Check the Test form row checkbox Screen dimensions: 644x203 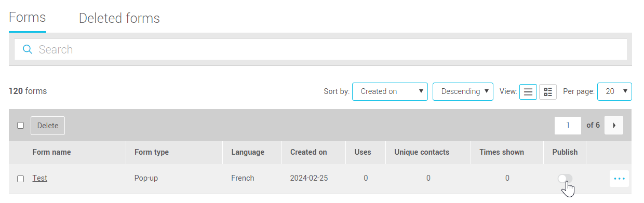point(21,179)
